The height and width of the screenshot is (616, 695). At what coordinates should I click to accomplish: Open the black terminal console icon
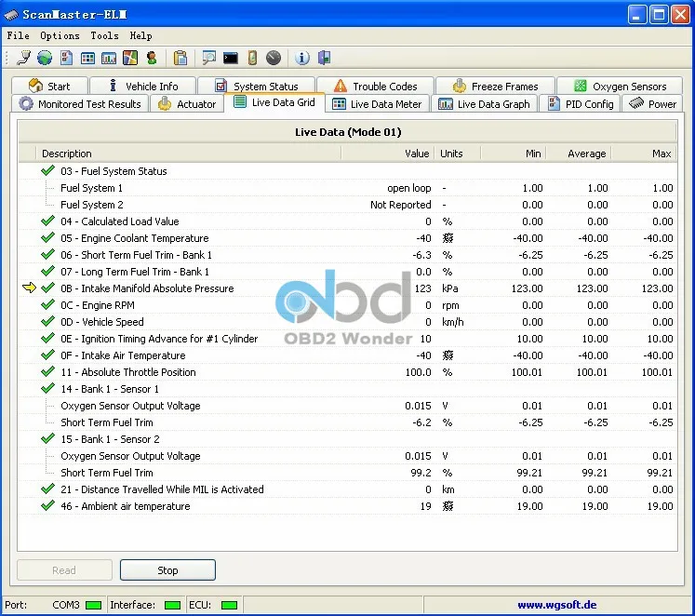(231, 58)
